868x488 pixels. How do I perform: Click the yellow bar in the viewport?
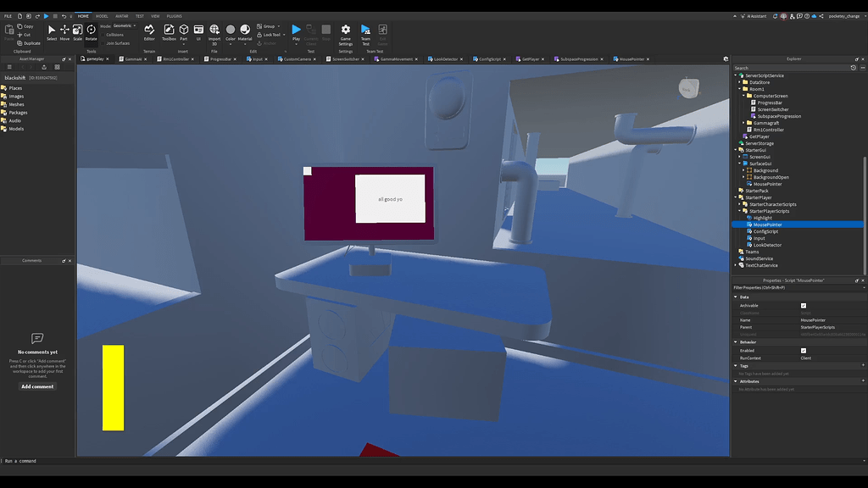pyautogui.click(x=113, y=387)
